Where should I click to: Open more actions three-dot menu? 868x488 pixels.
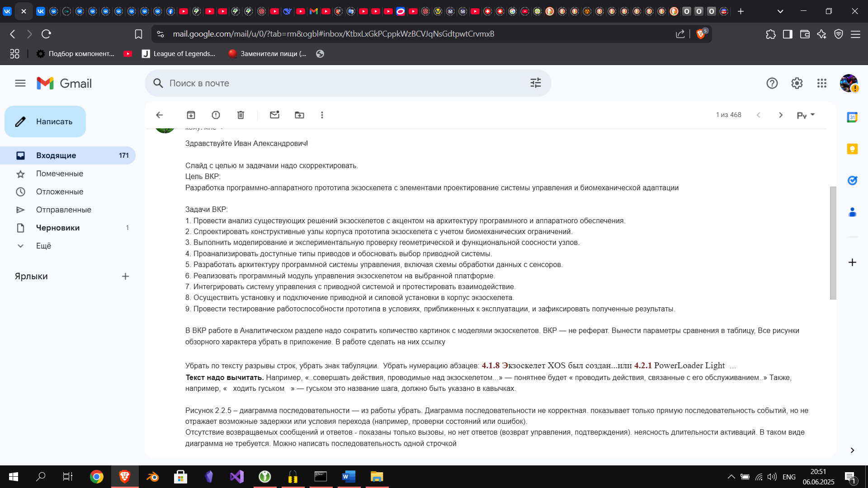322,115
